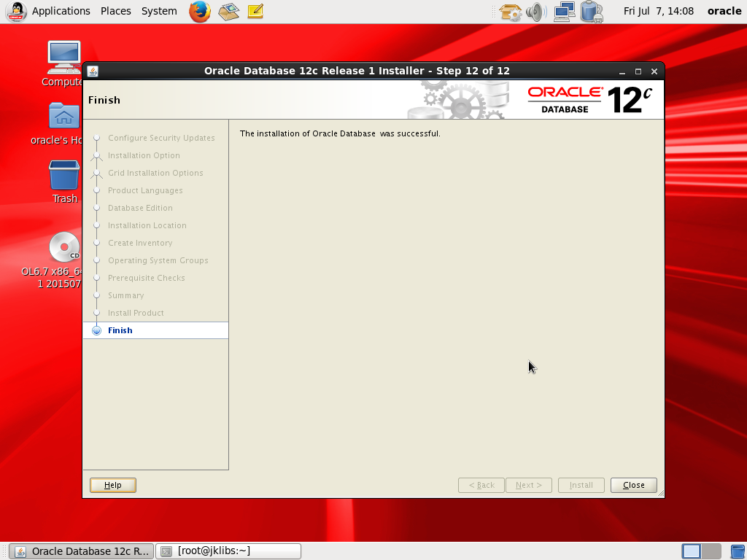Select the Operating System Groups step
This screenshot has width=747, height=560.
(158, 260)
